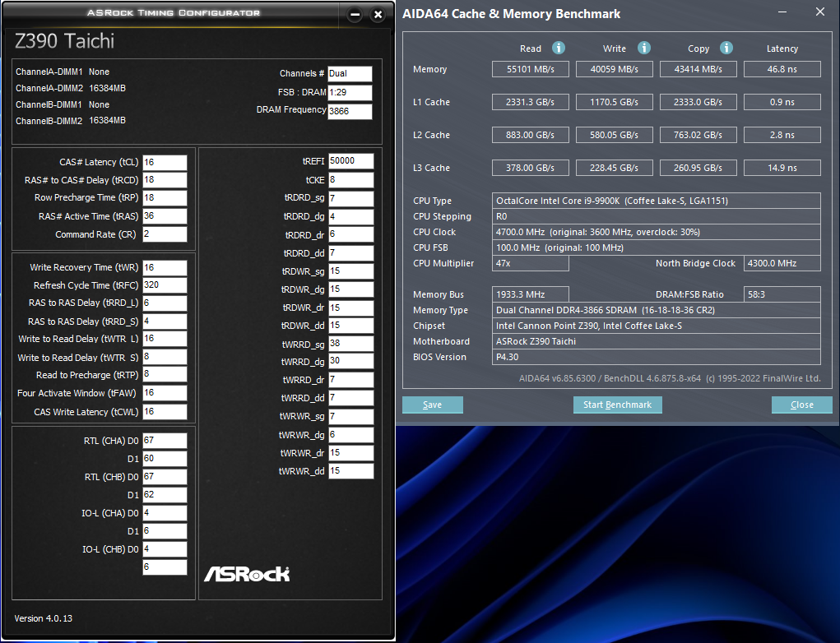840x643 pixels.
Task: Click the CPU Type value i9-9900K
Action: coord(657,201)
